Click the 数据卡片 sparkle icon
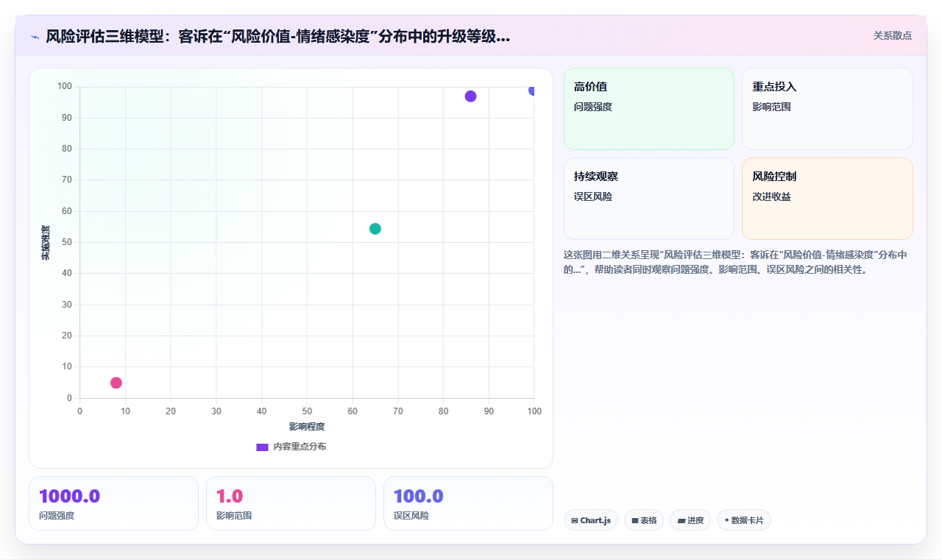The image size is (942, 560). click(x=727, y=520)
